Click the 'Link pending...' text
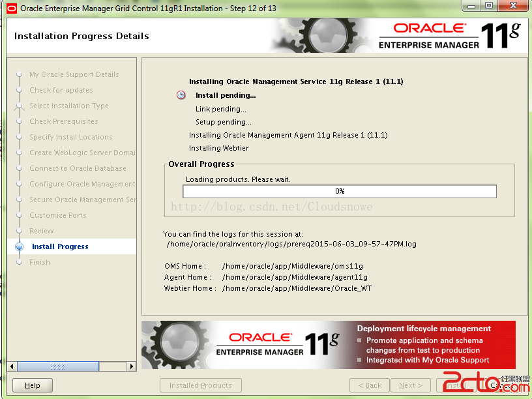 (221, 109)
